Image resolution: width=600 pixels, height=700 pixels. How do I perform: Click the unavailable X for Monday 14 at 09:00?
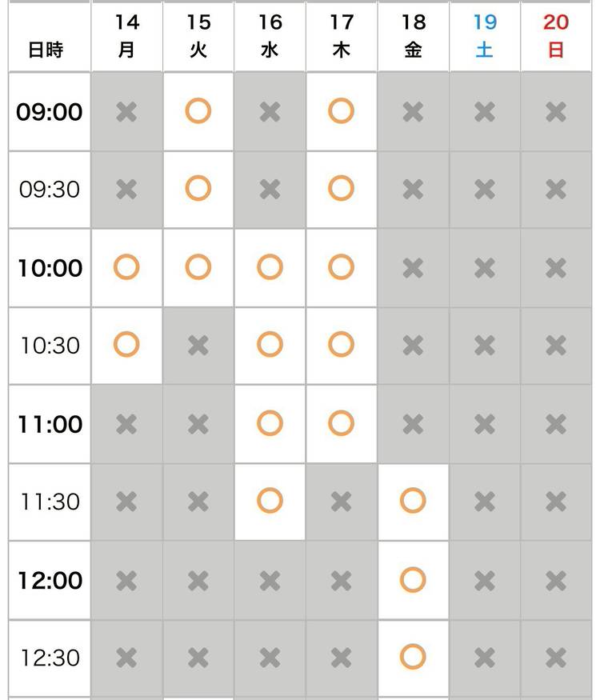(126, 111)
